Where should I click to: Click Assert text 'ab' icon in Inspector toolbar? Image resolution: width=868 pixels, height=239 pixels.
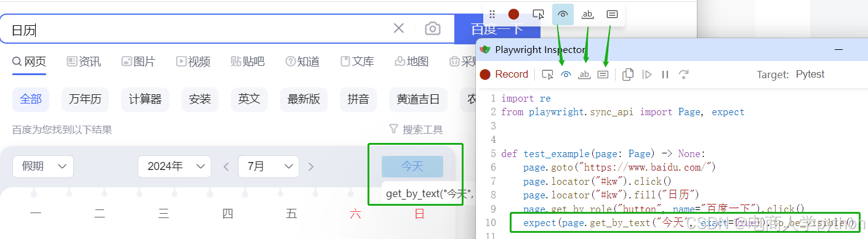(x=585, y=75)
